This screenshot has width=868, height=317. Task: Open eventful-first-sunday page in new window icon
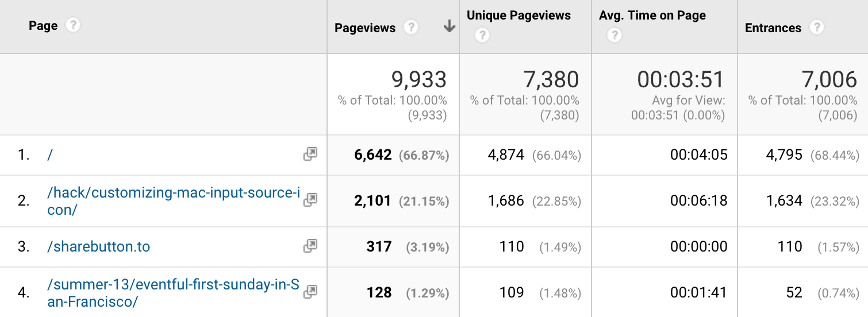coord(310,292)
